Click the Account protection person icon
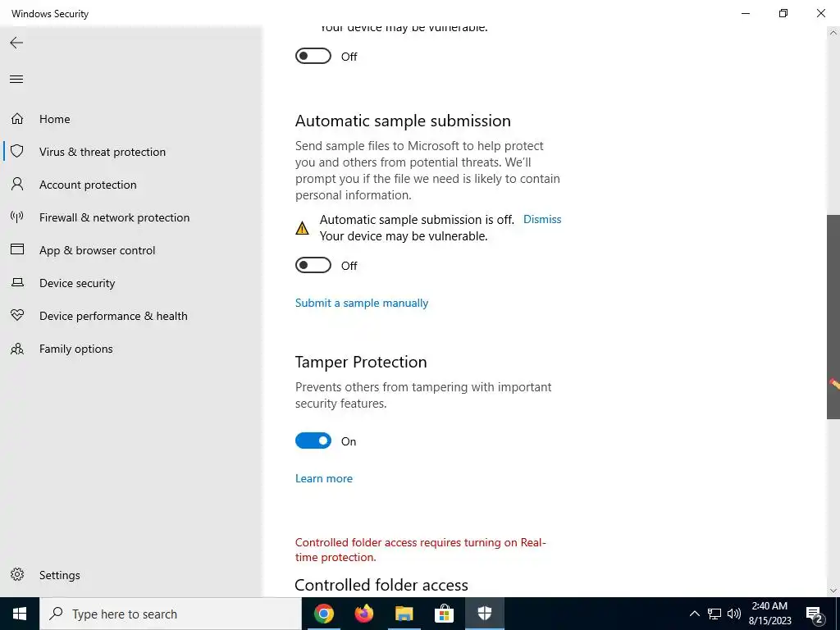This screenshot has height=630, width=840. click(x=17, y=185)
